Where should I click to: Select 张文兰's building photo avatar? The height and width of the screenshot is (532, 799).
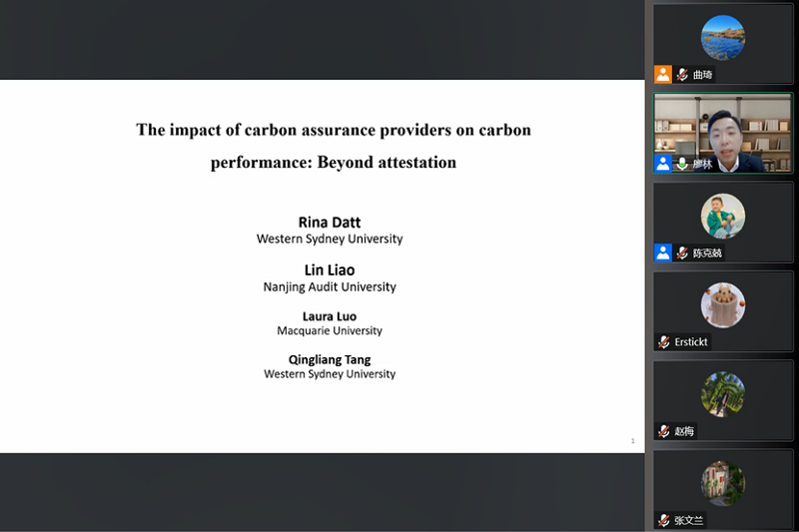coord(722,483)
